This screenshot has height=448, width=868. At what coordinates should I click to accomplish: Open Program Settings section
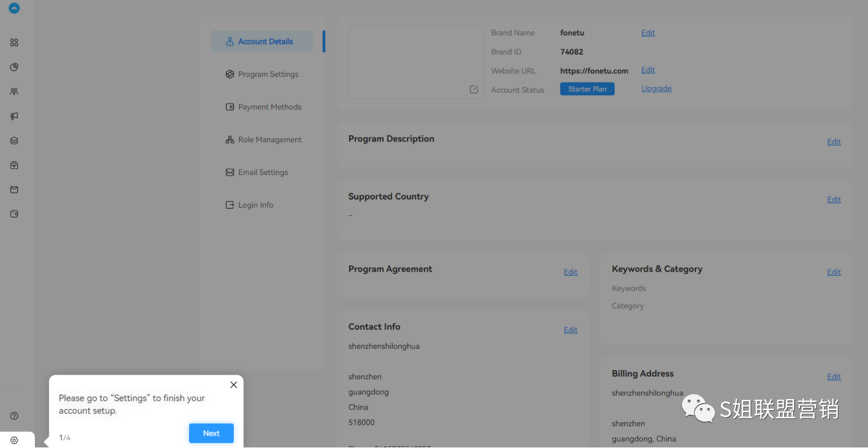click(262, 74)
